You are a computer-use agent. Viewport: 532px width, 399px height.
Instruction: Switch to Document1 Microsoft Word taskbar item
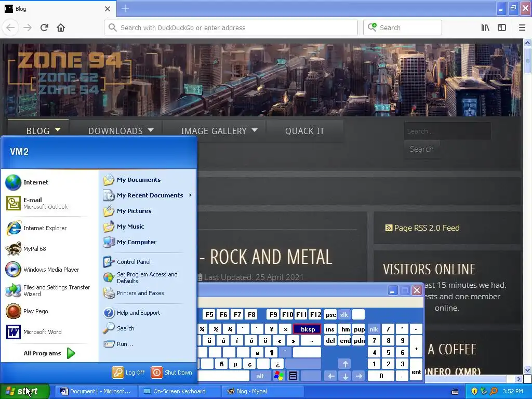pos(96,391)
